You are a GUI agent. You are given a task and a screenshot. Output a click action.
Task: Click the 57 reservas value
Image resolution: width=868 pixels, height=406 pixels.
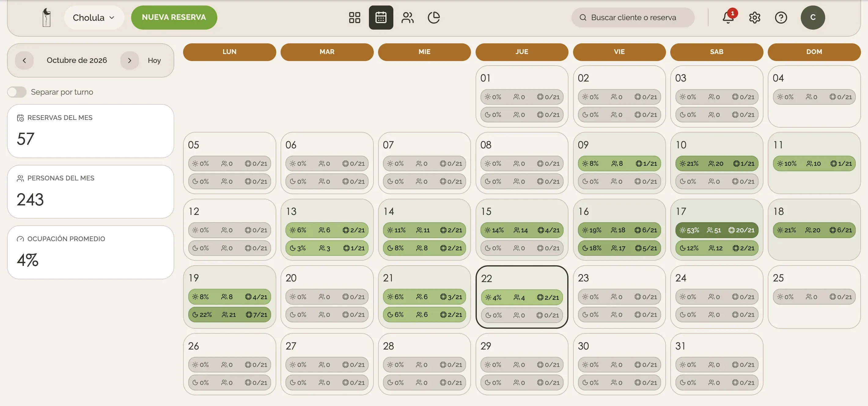tap(26, 139)
